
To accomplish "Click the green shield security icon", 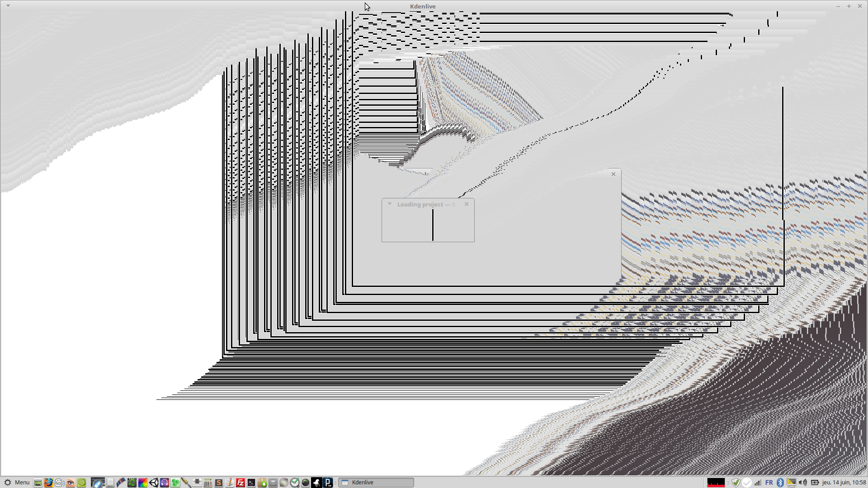I will pyautogui.click(x=736, y=483).
